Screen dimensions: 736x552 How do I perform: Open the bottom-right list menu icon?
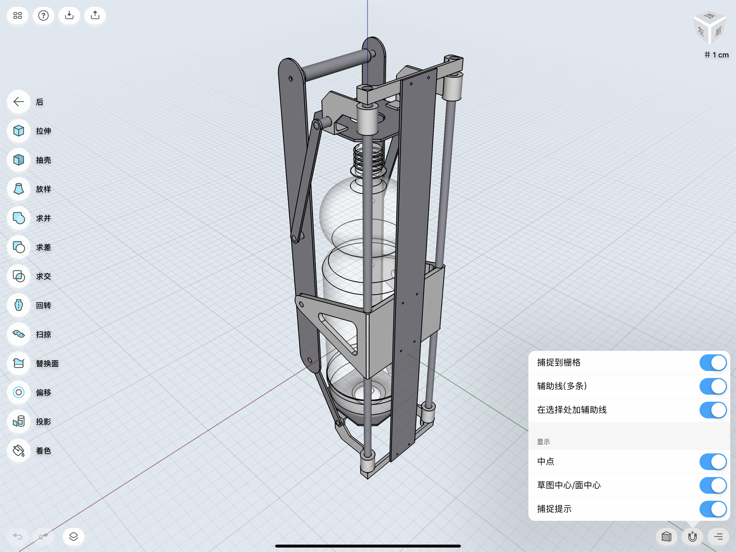coord(718,536)
